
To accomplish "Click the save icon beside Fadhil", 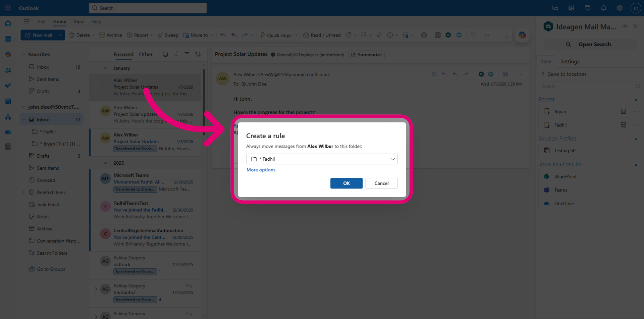I will coord(624,125).
